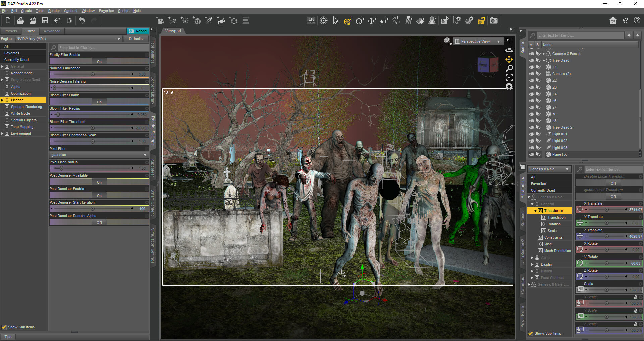Uncheck Show Sub Items in Parameters pane
Image resolution: width=644 pixels, height=341 pixels.
(x=531, y=333)
